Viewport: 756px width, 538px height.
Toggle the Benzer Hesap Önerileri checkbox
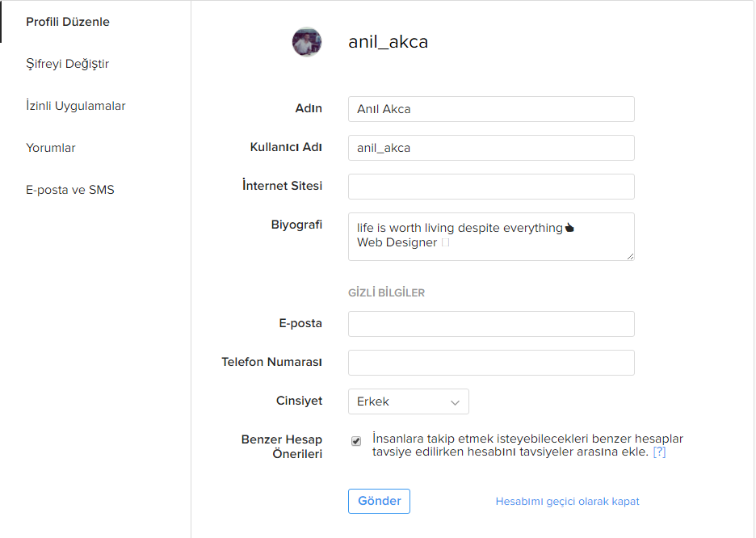pos(356,441)
